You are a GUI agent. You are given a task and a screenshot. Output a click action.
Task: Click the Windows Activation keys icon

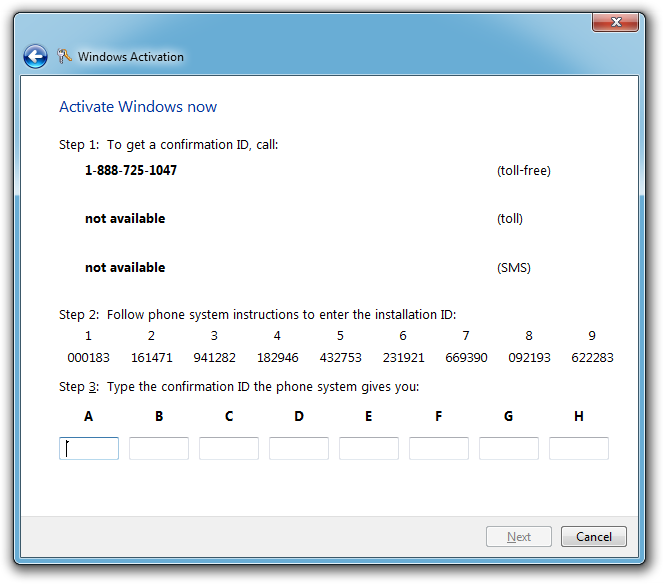[65, 57]
